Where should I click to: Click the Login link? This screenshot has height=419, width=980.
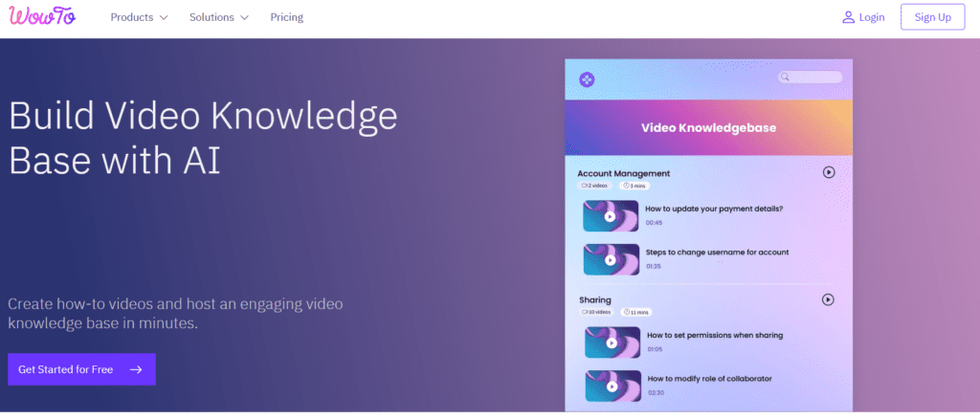(x=872, y=17)
